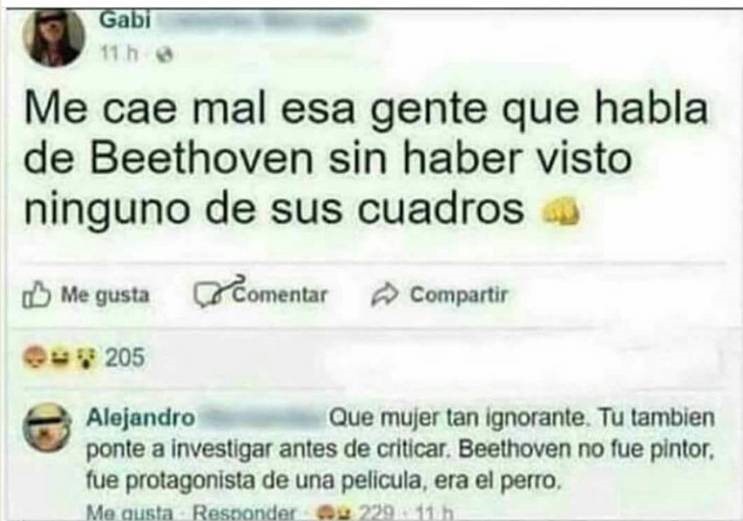
Task: Click the angry reaction emoji
Action: click(34, 358)
